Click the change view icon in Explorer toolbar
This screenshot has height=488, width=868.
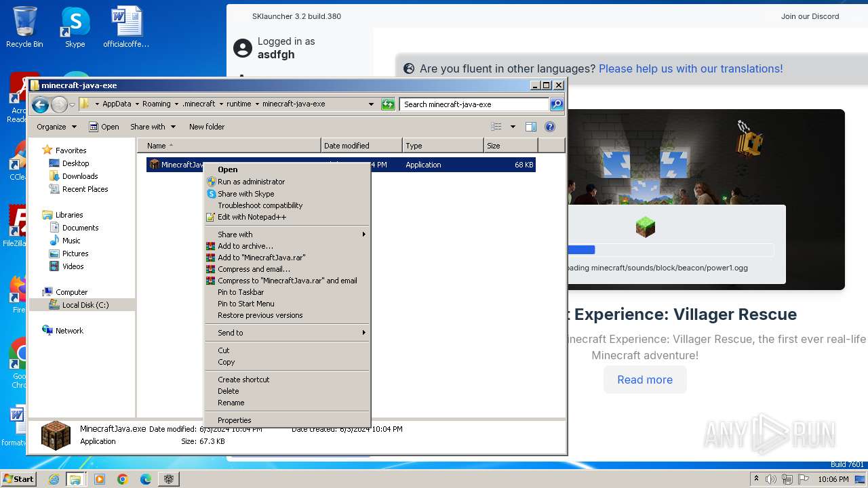pyautogui.click(x=496, y=127)
